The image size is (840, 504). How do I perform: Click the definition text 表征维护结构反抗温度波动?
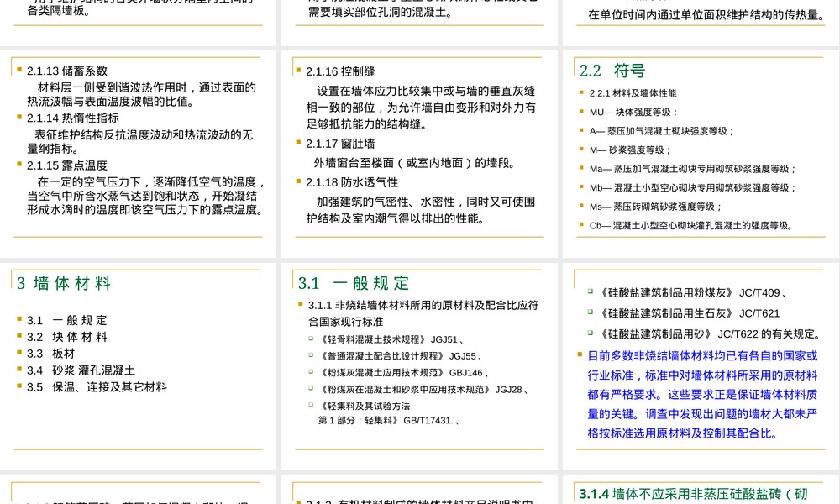(140, 141)
